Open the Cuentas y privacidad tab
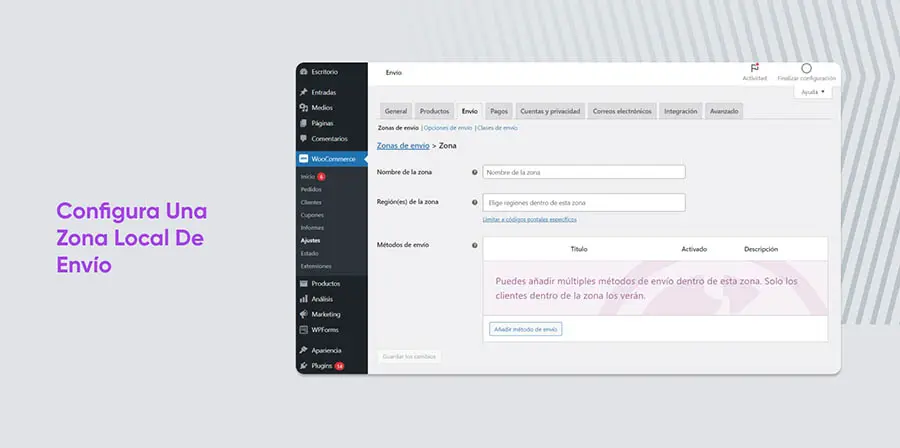The width and height of the screenshot is (900, 448). pyautogui.click(x=550, y=111)
